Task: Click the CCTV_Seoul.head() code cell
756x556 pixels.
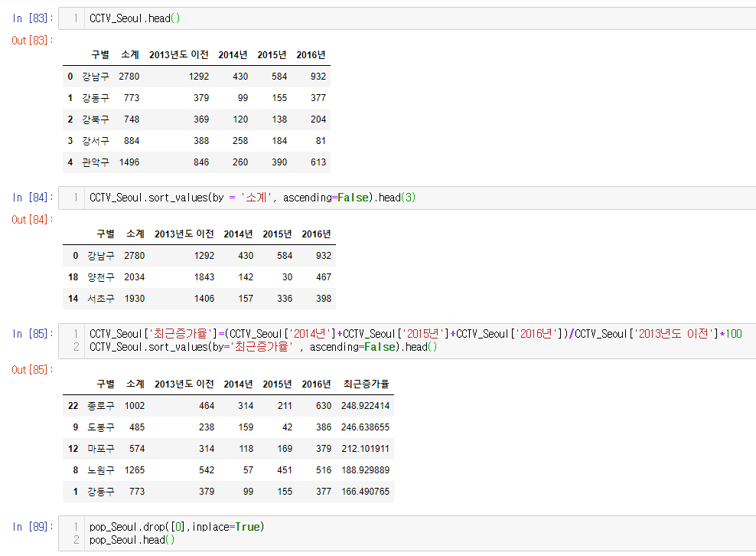Action: click(x=135, y=18)
